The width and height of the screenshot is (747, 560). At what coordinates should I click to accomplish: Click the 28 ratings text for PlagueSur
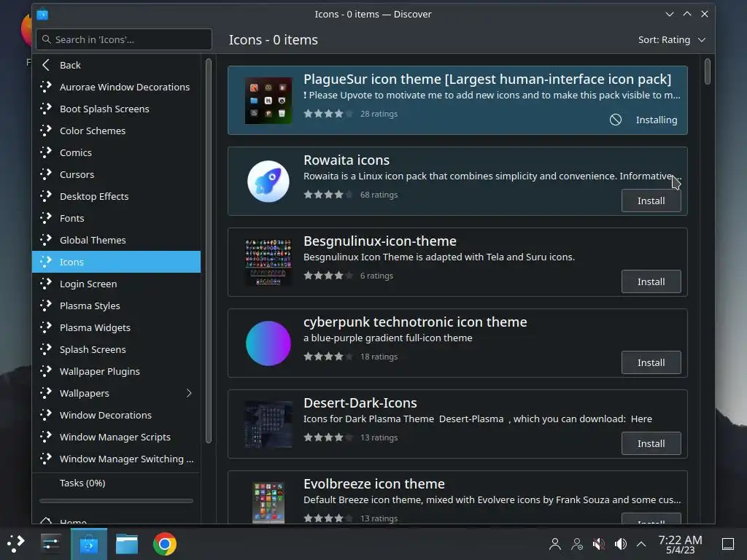coord(379,114)
